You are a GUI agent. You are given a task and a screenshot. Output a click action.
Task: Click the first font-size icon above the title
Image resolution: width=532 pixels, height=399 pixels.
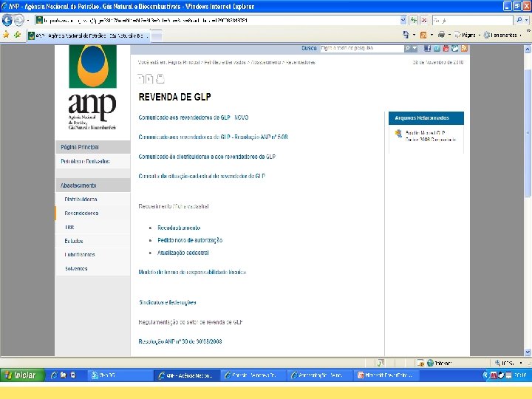tap(141, 79)
